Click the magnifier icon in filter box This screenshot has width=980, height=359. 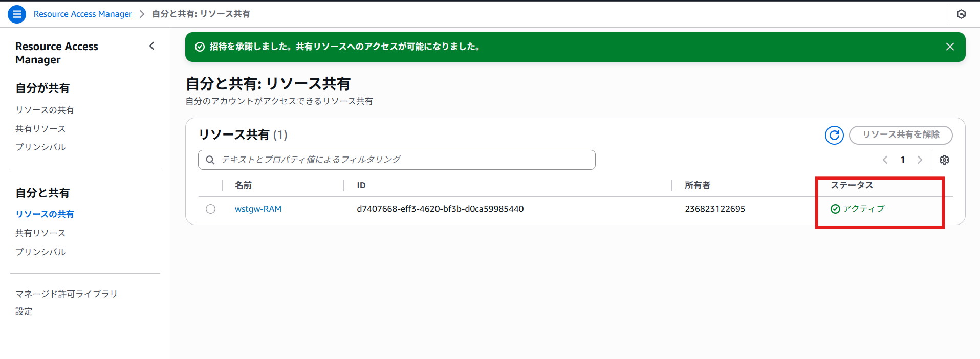210,160
